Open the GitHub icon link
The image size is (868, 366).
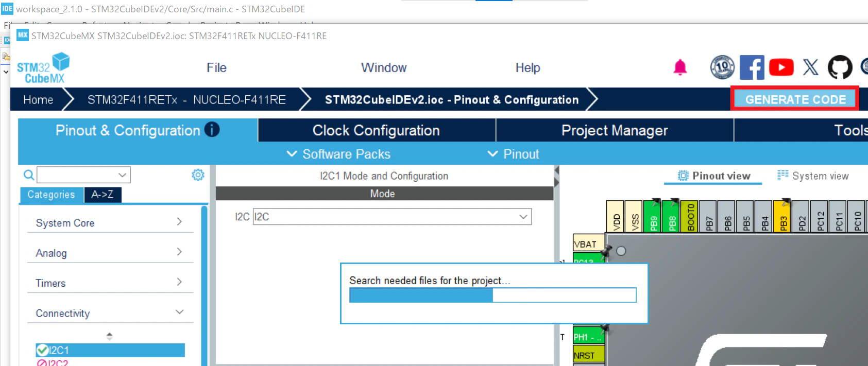840,67
